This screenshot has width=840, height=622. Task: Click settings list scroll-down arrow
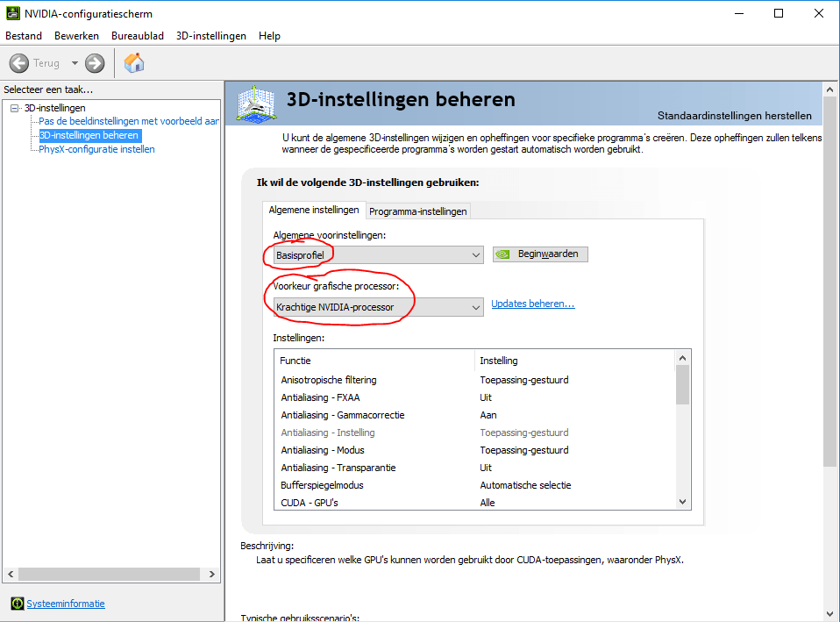682,502
